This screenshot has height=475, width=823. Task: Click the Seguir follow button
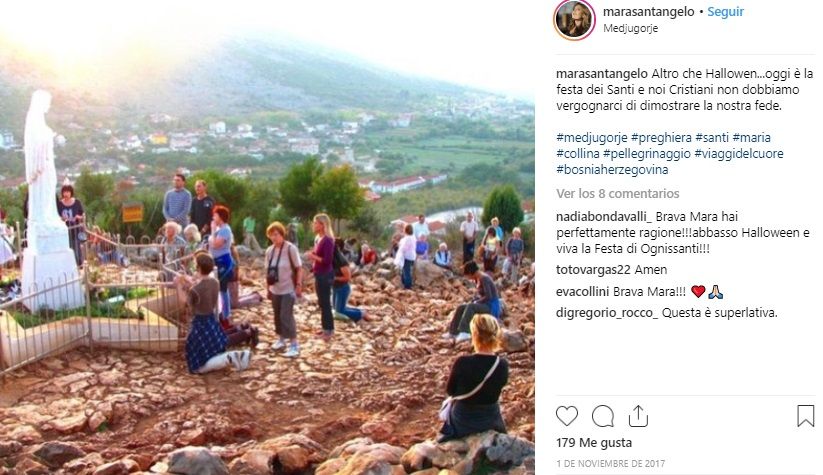725,12
